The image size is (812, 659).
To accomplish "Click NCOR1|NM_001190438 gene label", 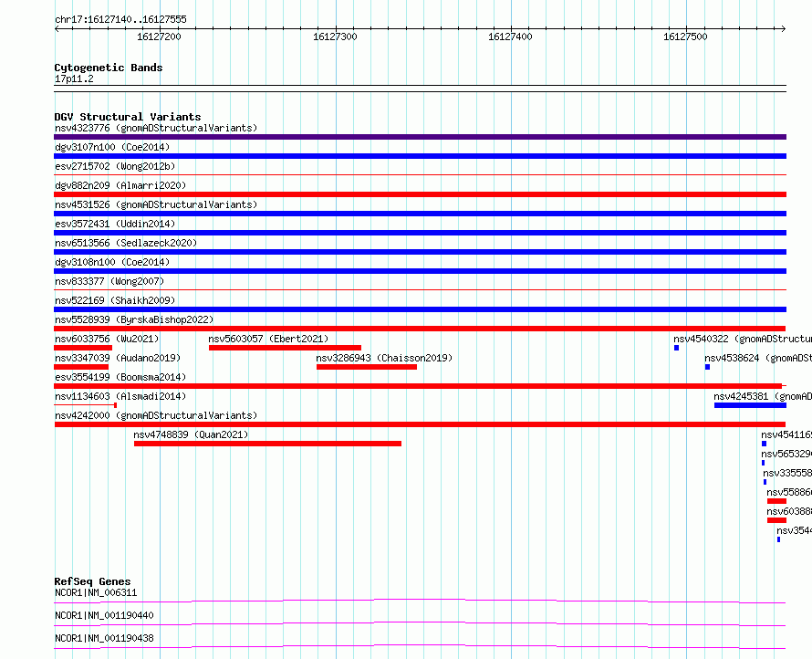I will pyautogui.click(x=104, y=638).
